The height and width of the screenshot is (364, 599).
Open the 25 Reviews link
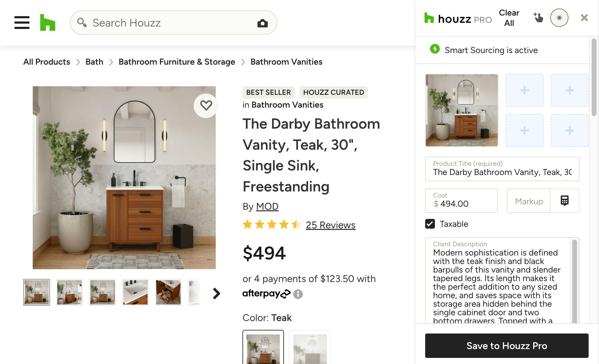coord(331,225)
